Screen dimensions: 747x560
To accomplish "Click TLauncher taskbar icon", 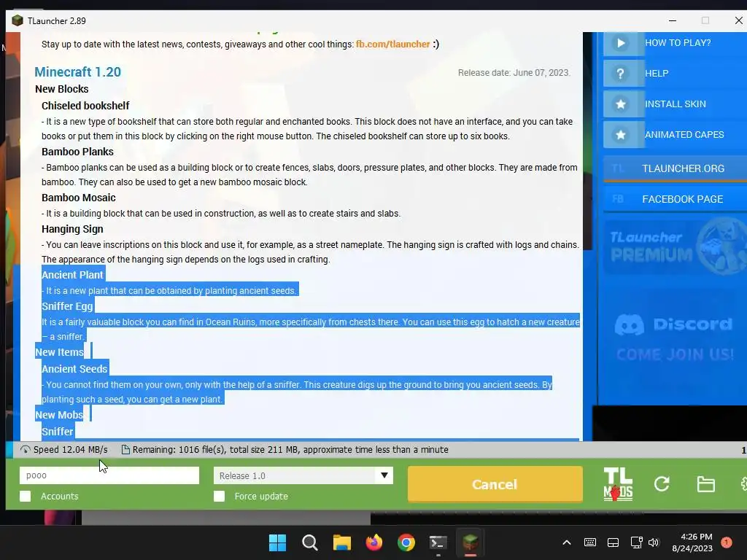I will pos(471,542).
